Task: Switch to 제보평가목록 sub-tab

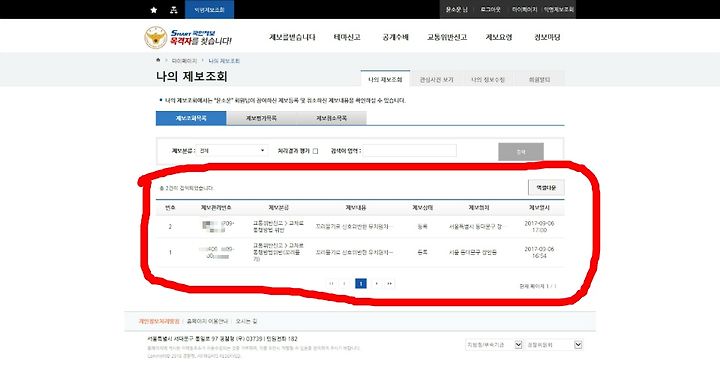Action: point(261,118)
